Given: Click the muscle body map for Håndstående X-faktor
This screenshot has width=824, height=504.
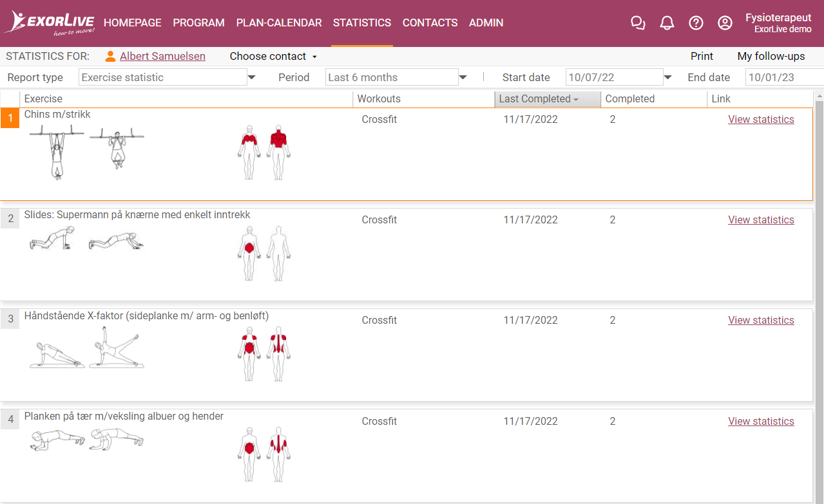Looking at the screenshot, I should (264, 353).
